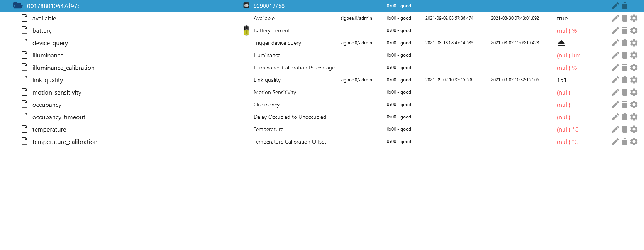Edit the motion_sensitivity state
Viewport: 644px width, 250px height.
click(x=615, y=92)
